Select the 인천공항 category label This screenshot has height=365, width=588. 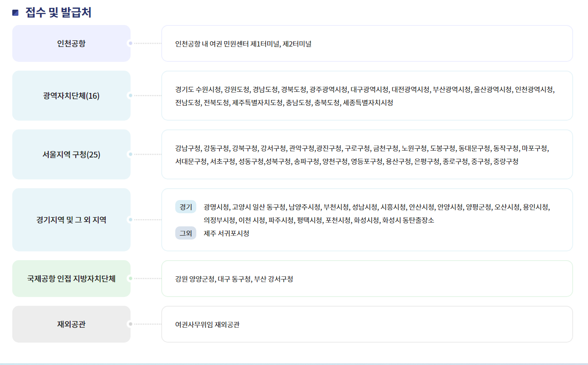click(x=71, y=43)
